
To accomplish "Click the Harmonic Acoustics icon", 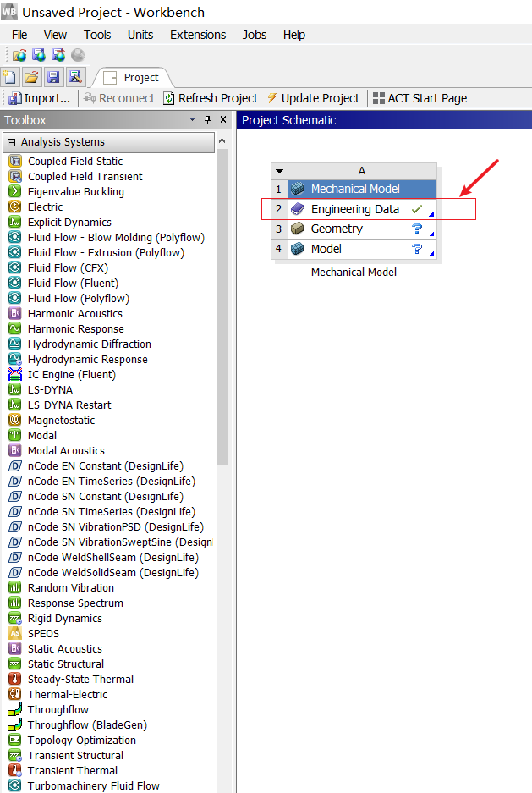I will (15, 313).
